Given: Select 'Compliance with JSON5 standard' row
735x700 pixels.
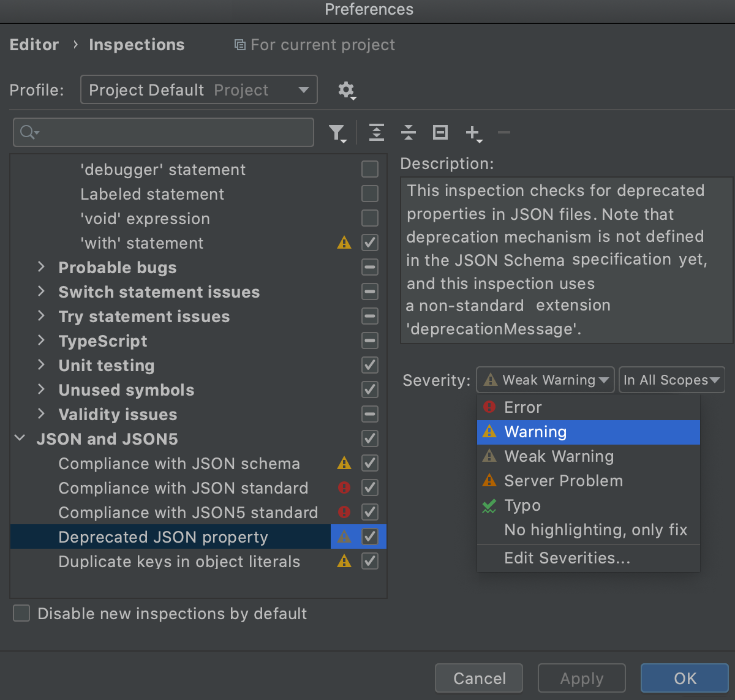Looking at the screenshot, I should (x=198, y=513).
